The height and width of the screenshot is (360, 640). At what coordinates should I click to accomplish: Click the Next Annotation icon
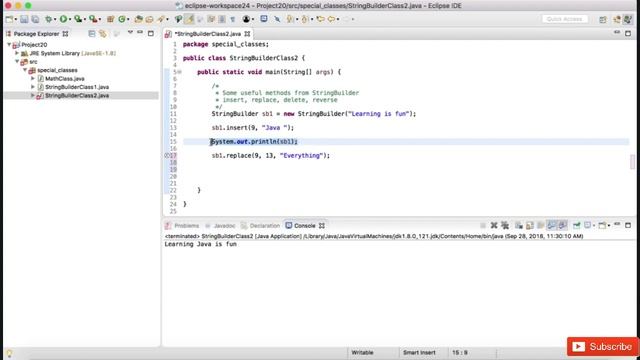click(x=290, y=19)
